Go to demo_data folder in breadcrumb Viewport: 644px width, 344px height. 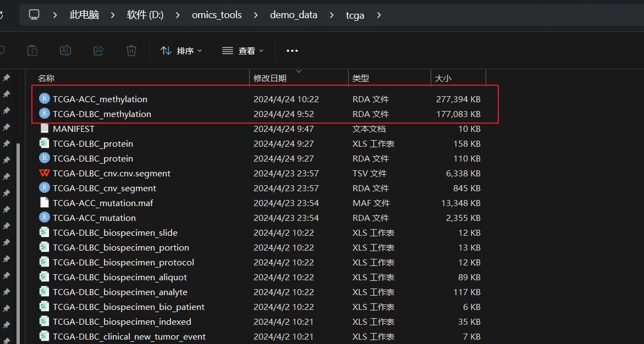pos(293,15)
